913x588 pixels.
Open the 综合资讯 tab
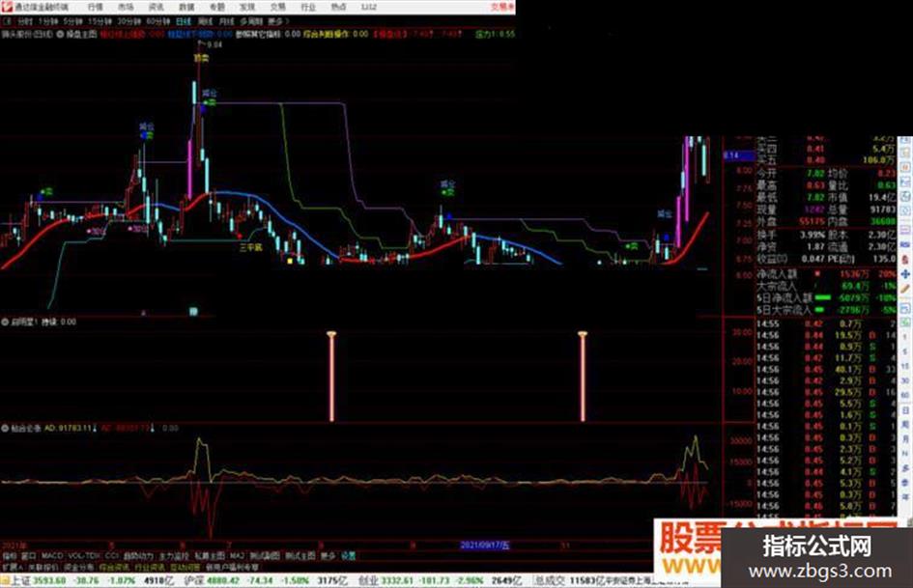pos(114,567)
